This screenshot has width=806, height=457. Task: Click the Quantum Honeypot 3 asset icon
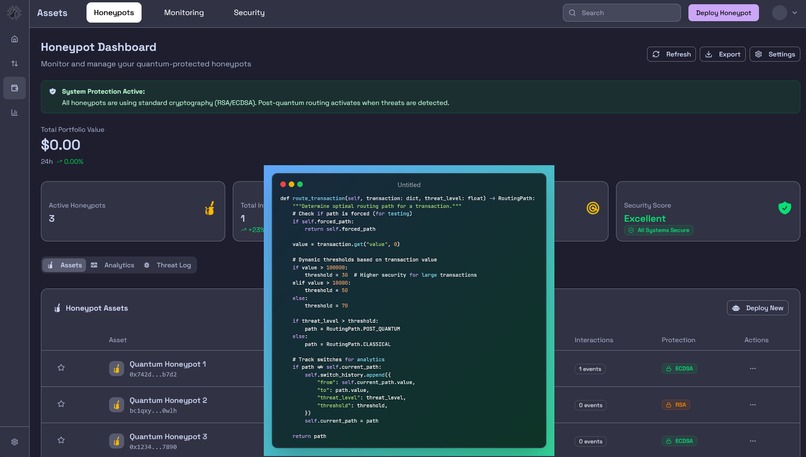pos(117,441)
